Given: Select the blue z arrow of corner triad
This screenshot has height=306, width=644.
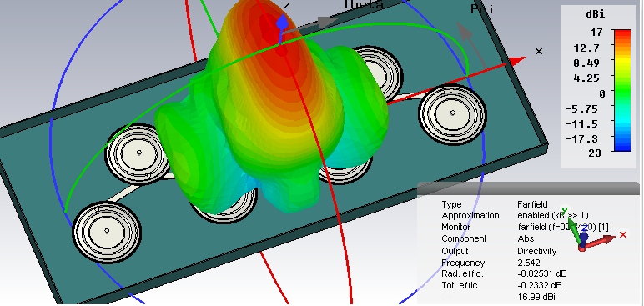Looking at the screenshot, I should coord(584,239).
